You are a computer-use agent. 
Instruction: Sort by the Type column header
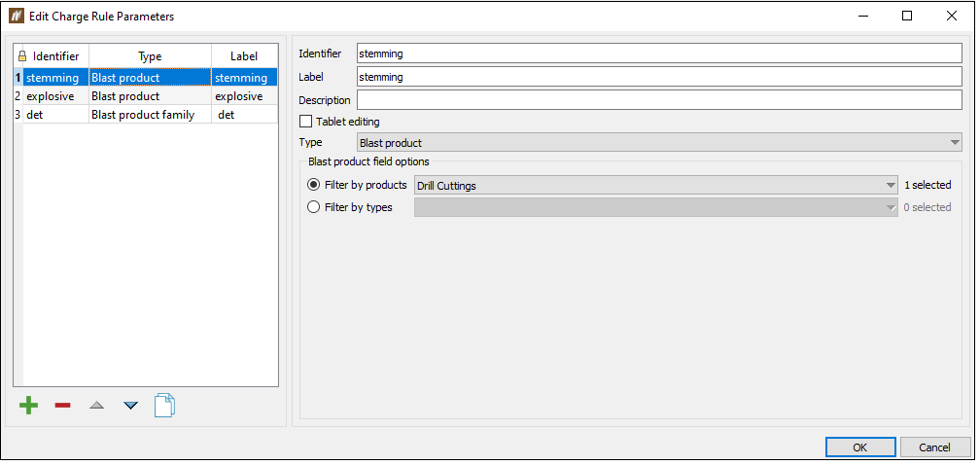(150, 55)
